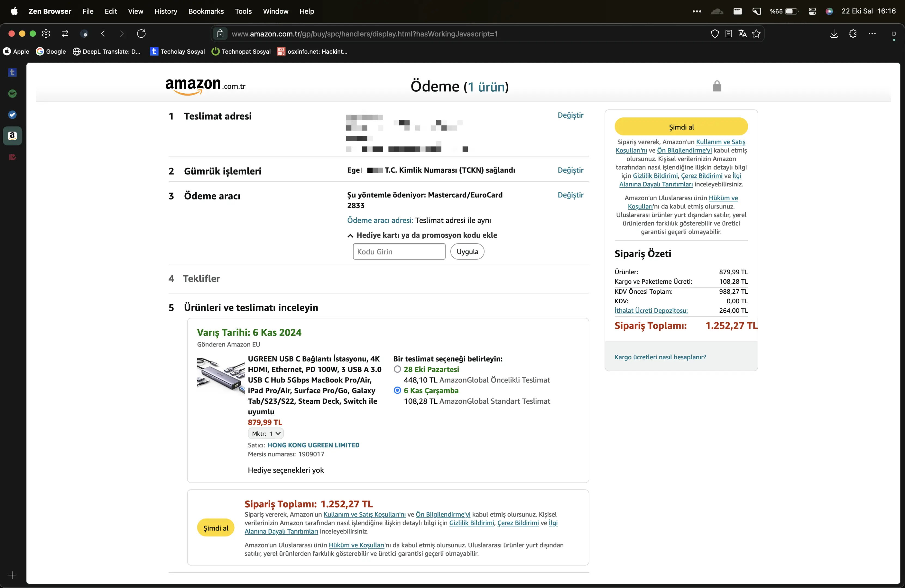The width and height of the screenshot is (905, 588).
Task: Open Ödeme aracı adresi link
Action: (x=380, y=220)
